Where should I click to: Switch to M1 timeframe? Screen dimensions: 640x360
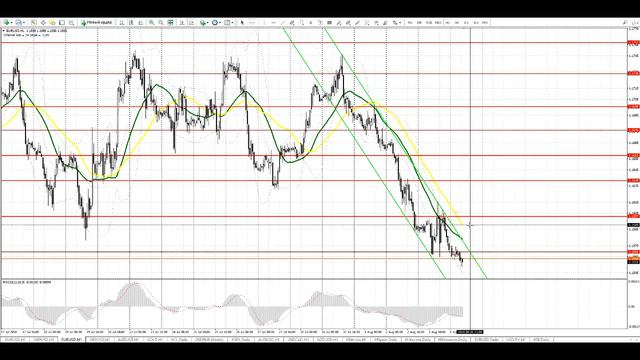(410, 22)
